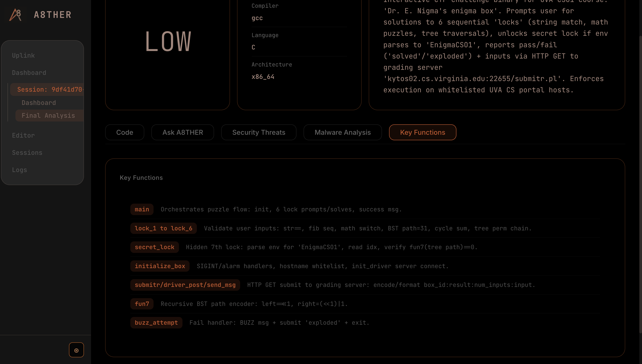The width and height of the screenshot is (642, 364).
Task: Click the main function tag
Action: pos(142,209)
